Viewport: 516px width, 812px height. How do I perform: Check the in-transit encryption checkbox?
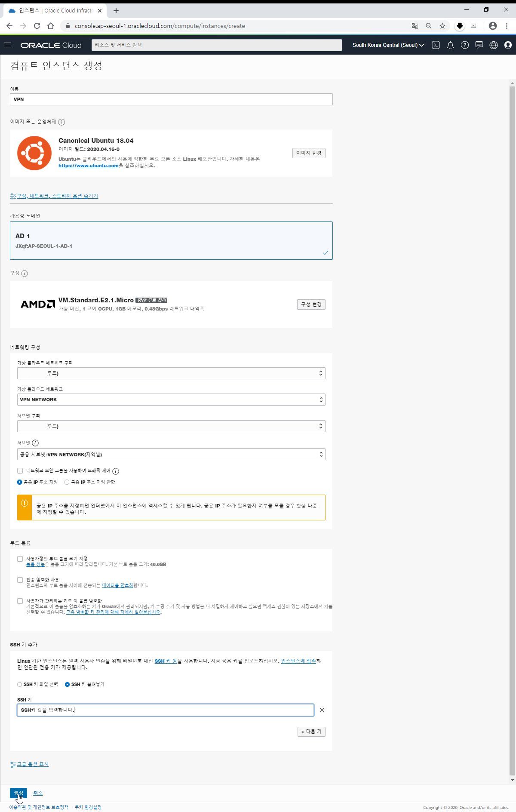coord(20,580)
